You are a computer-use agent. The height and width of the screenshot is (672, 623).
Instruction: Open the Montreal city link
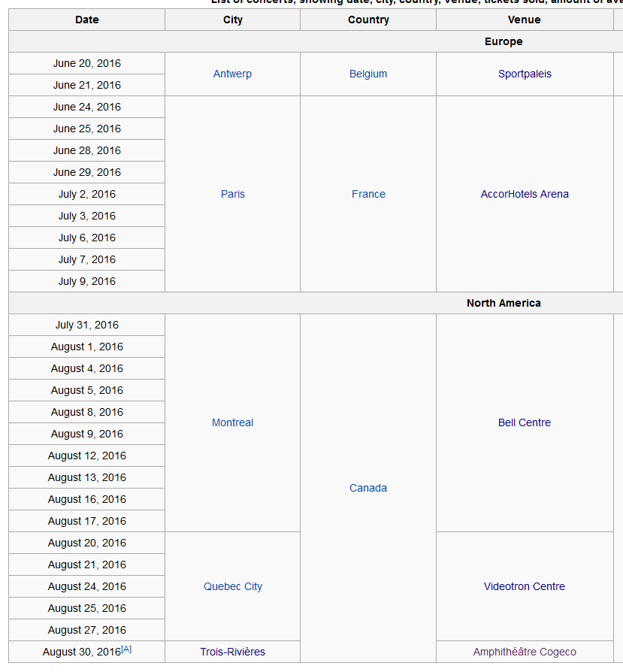(x=232, y=422)
